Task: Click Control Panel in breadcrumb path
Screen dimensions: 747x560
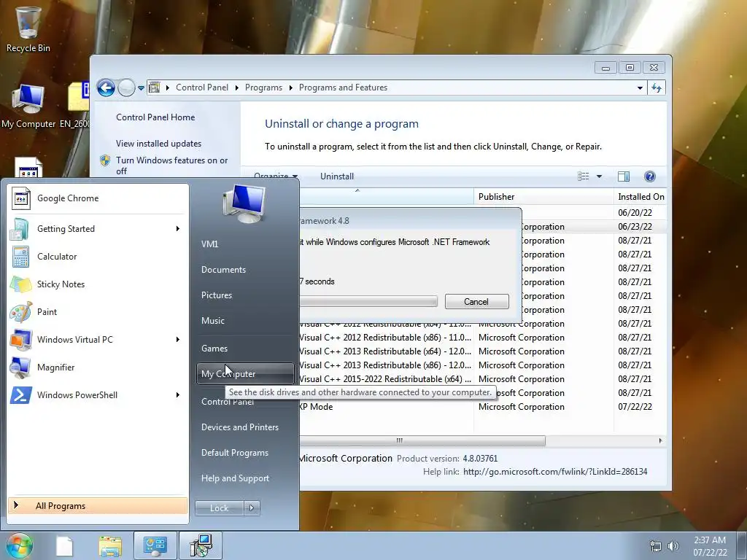Action: pyautogui.click(x=202, y=87)
